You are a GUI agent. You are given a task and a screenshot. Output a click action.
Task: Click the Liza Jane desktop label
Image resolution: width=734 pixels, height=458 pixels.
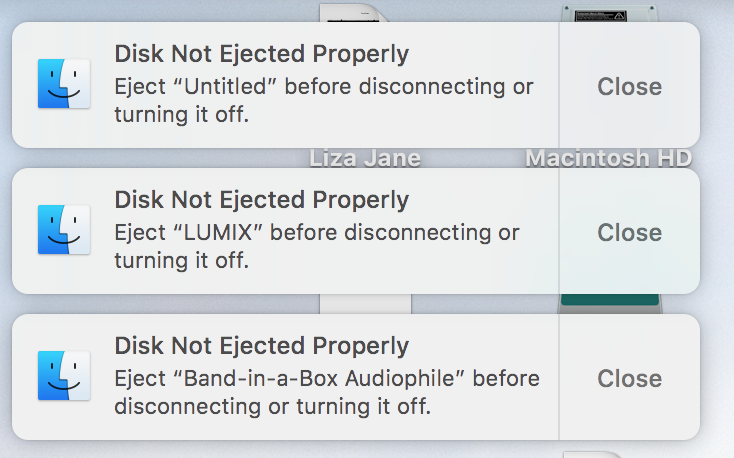point(364,158)
